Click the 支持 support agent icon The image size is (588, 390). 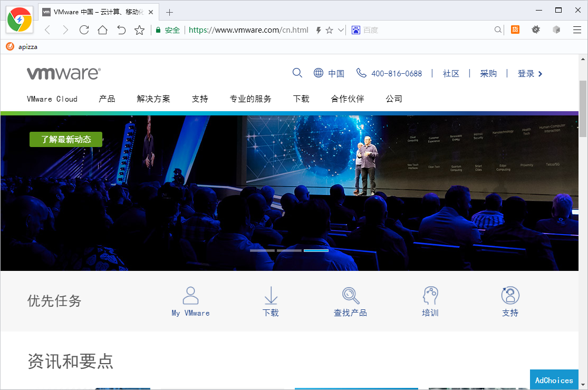pyautogui.click(x=510, y=296)
